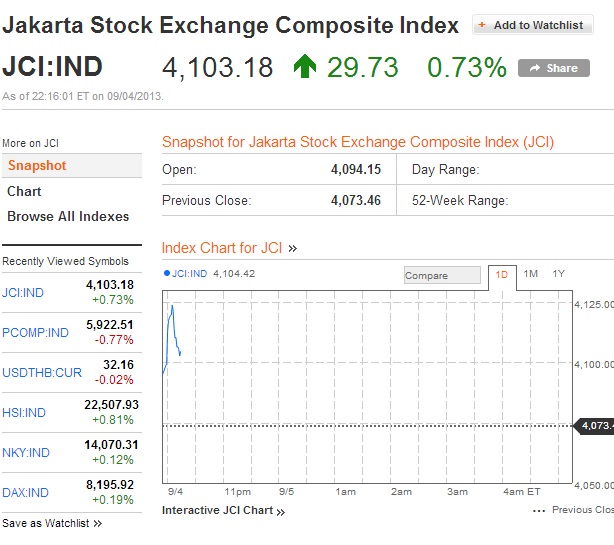Click the plus icon on Add to Watchlist

[482, 25]
